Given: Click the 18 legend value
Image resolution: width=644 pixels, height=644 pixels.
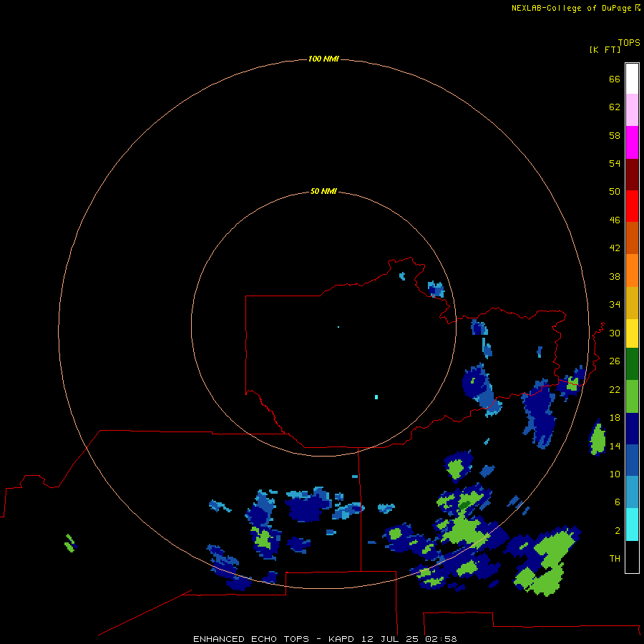Looking at the screenshot, I should [x=615, y=418].
